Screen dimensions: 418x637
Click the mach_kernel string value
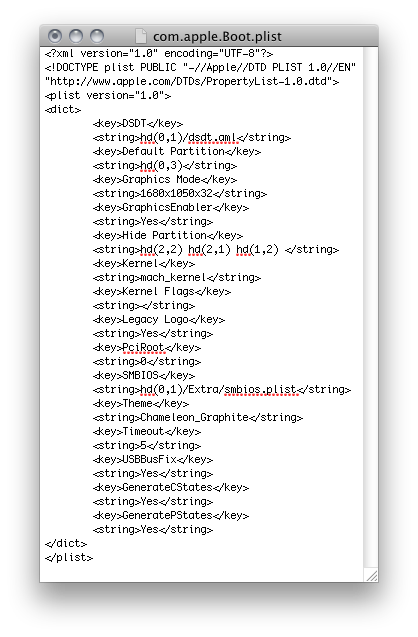(173, 278)
